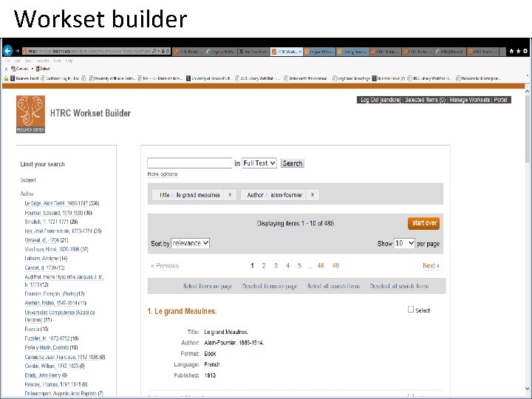Click the HTRC elephant logo

tap(30, 114)
